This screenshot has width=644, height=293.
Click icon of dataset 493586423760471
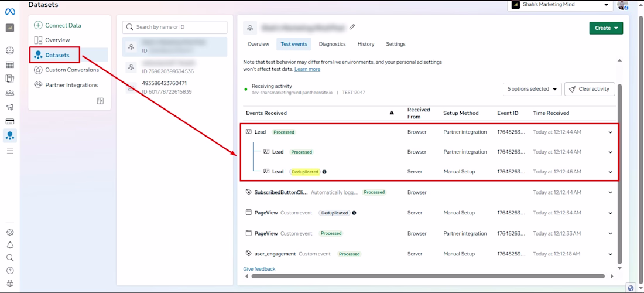pos(131,87)
